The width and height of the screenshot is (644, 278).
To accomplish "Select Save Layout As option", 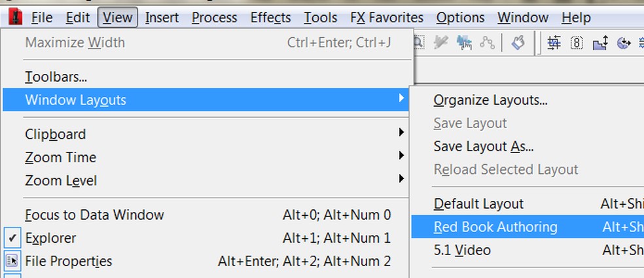I will pyautogui.click(x=484, y=146).
